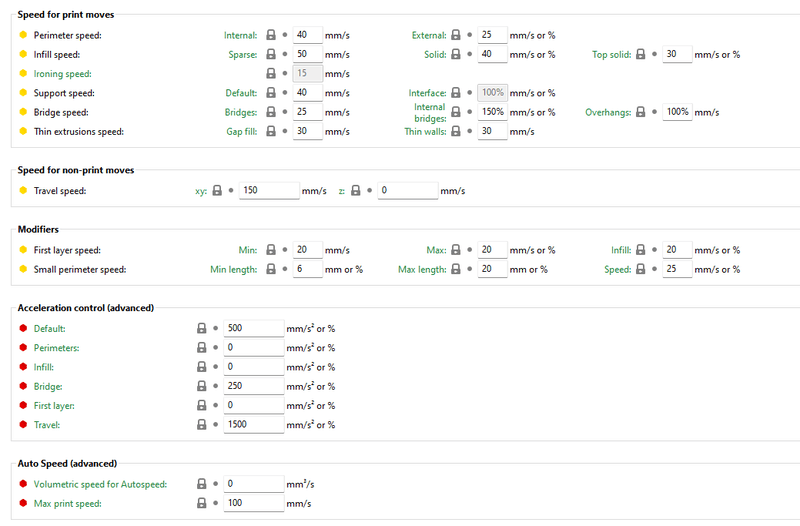Click the lock icon beside Internal perimeter speed
The image size is (800, 526).
coord(270,35)
